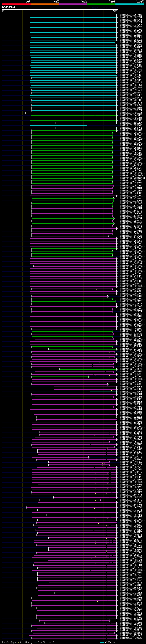Click the UniRef100_Q1KKR2 hit name
This screenshot has width=146, height=644.
tap(131, 276)
